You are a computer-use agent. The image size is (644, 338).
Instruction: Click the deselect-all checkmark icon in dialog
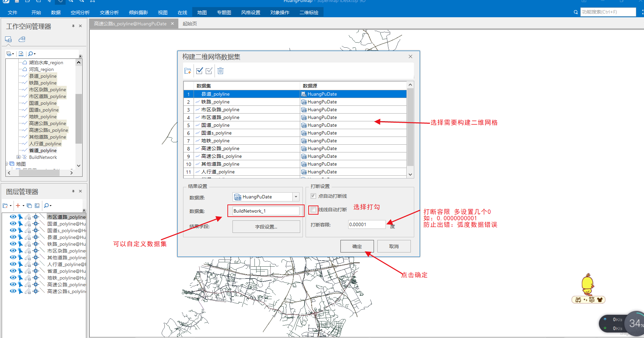209,71
